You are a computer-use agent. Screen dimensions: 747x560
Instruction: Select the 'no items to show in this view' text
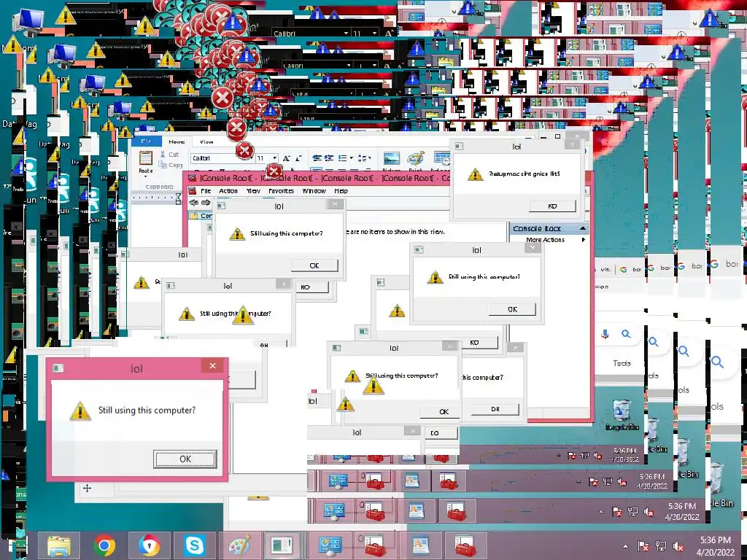click(395, 231)
